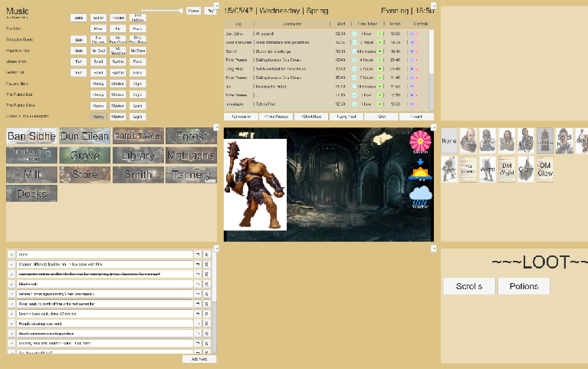588x369 pixels.
Task: Switch scene to the Library location
Action: tap(138, 156)
